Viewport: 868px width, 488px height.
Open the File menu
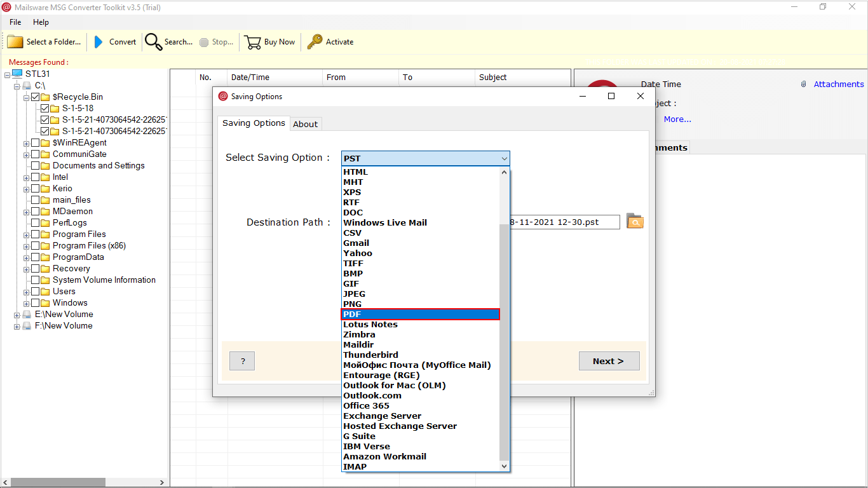pos(15,22)
